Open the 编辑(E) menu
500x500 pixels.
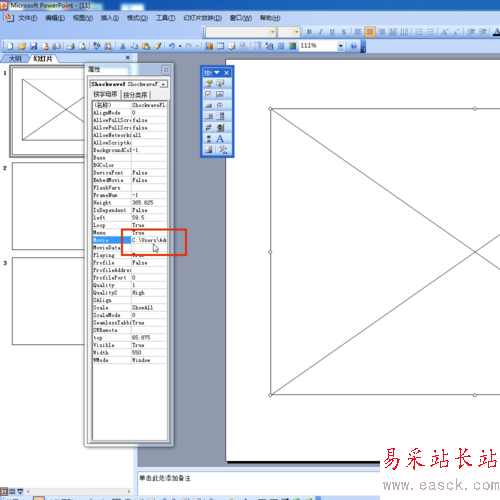55,18
